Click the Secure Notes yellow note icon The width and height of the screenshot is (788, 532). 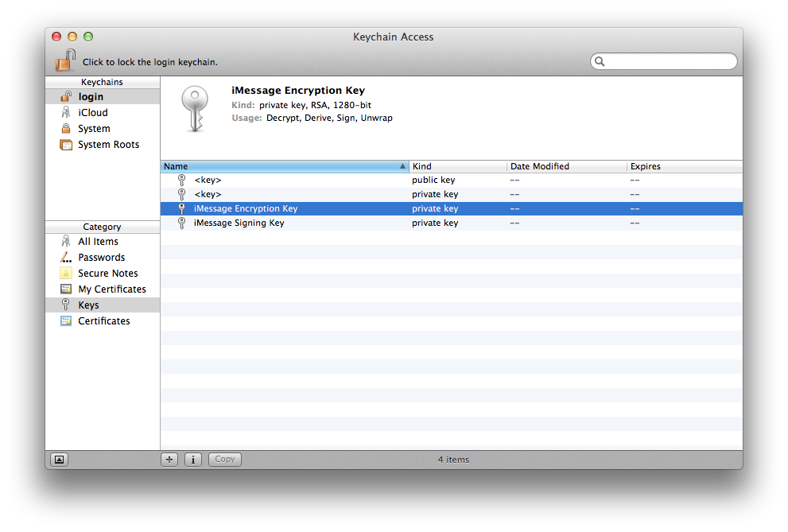(x=66, y=273)
